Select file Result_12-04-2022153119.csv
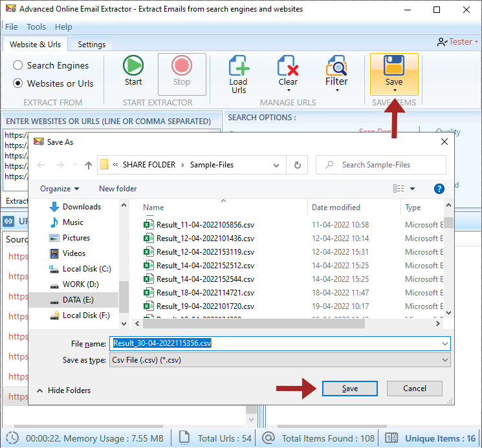The height and width of the screenshot is (448, 482). click(x=199, y=251)
